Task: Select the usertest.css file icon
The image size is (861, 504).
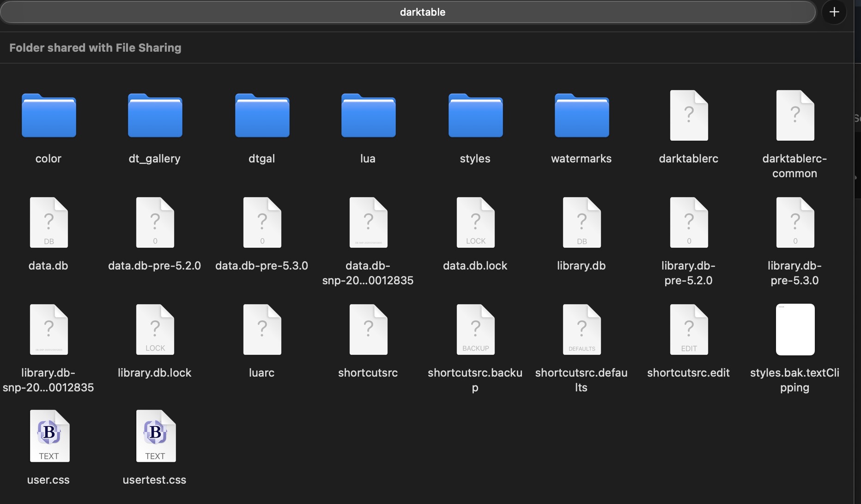Action: (155, 436)
